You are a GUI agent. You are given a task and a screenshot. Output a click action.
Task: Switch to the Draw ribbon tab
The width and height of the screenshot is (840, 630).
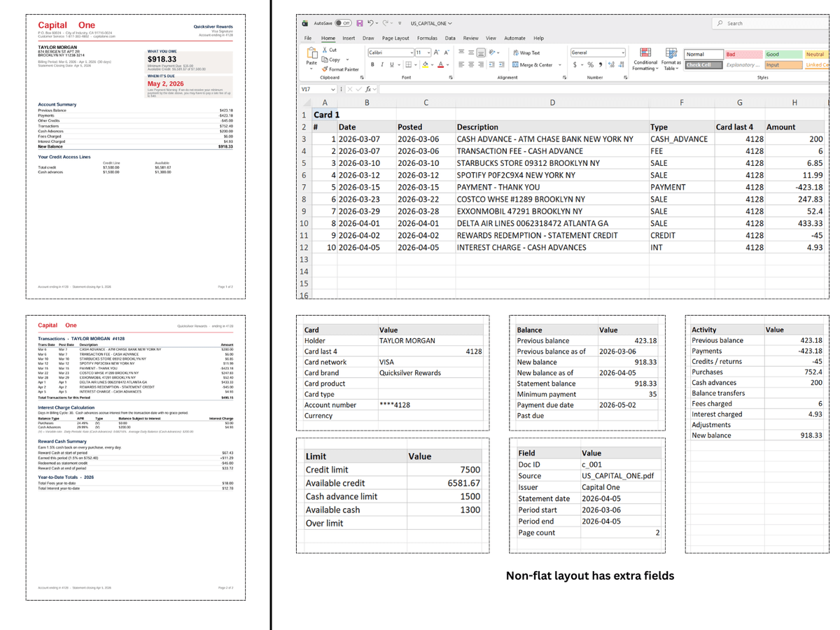(368, 38)
